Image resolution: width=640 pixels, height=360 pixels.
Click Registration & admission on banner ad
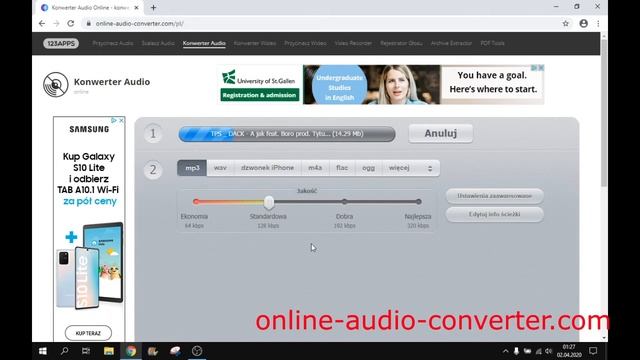tap(259, 95)
